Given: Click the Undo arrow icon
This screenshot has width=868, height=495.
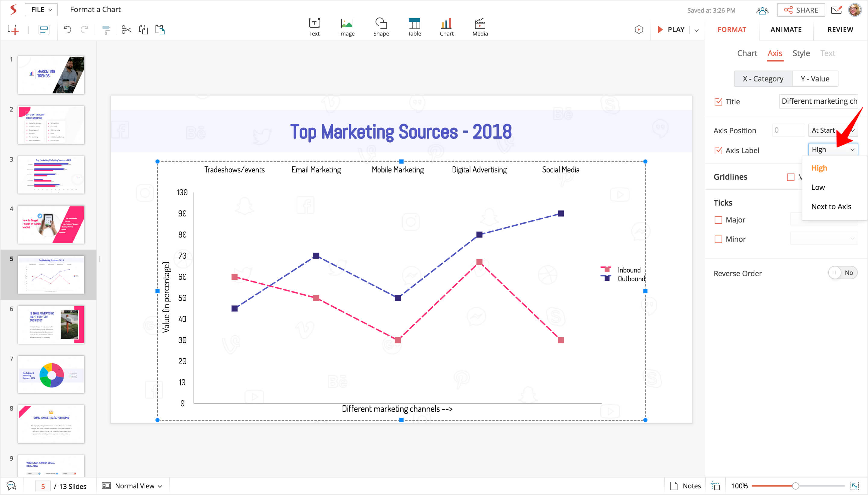Looking at the screenshot, I should click(x=67, y=30).
